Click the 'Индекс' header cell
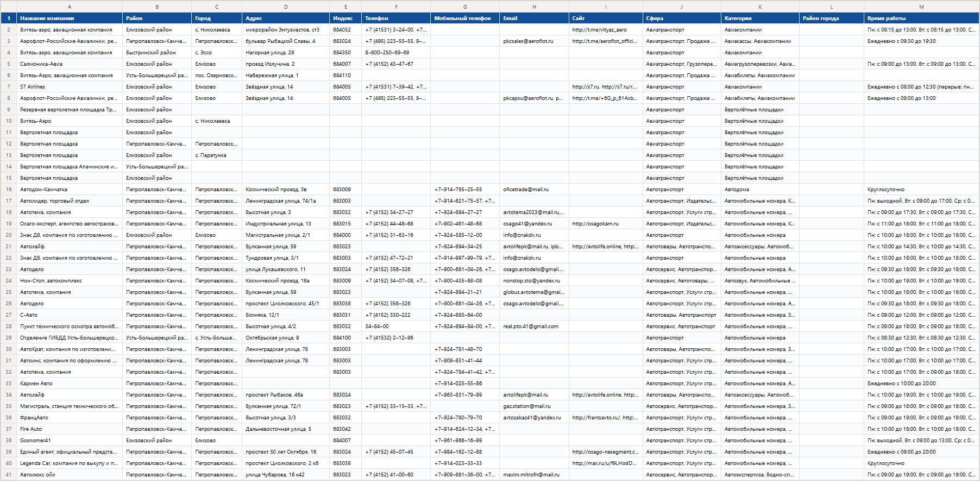The height and width of the screenshot is (490, 980). tap(345, 18)
